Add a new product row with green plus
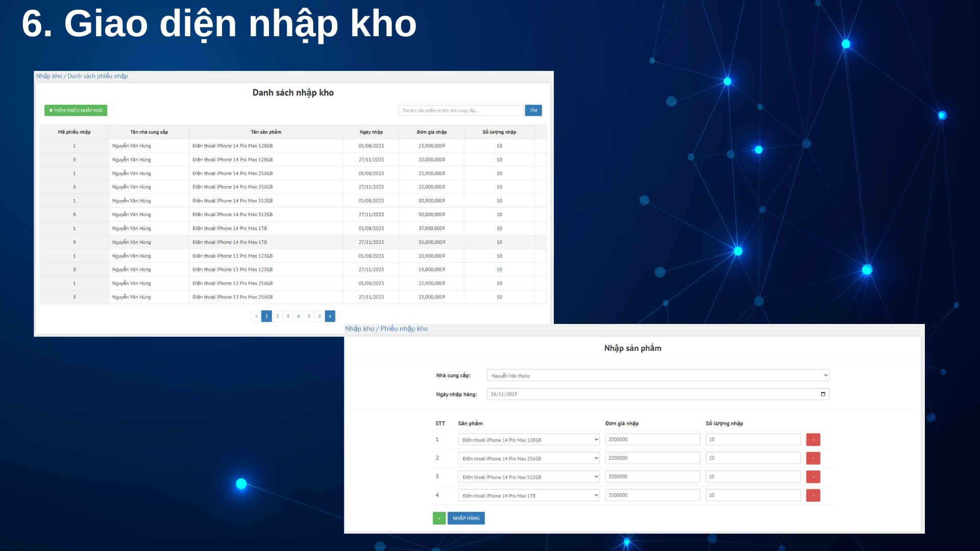The width and height of the screenshot is (980, 551). pyautogui.click(x=439, y=518)
